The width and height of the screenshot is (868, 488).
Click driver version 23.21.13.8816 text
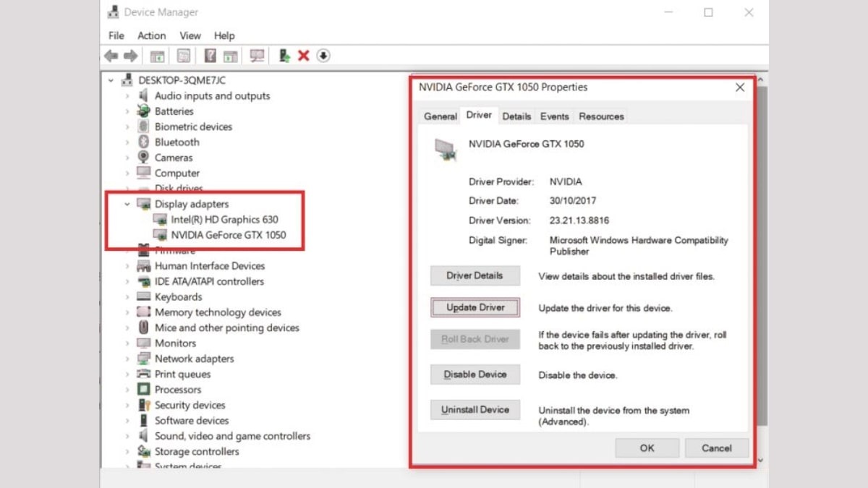coord(581,221)
